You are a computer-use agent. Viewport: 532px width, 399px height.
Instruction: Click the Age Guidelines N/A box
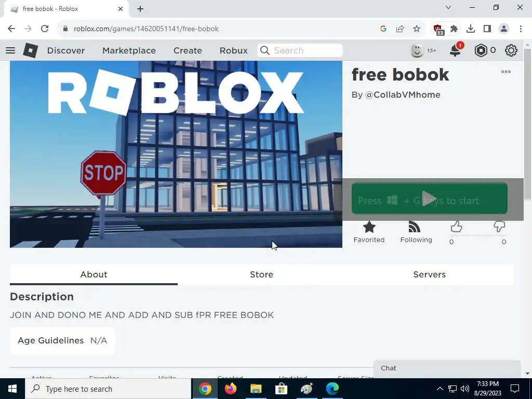[62, 341]
